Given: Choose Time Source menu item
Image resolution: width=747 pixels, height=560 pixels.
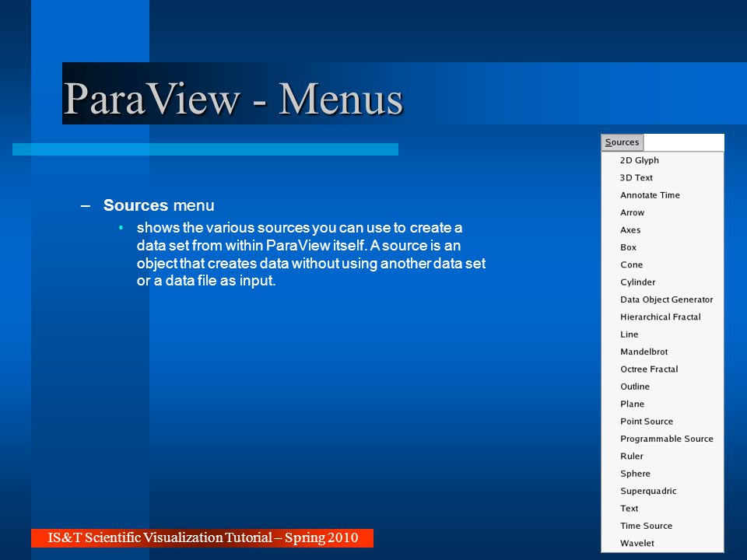Looking at the screenshot, I should (663, 526).
